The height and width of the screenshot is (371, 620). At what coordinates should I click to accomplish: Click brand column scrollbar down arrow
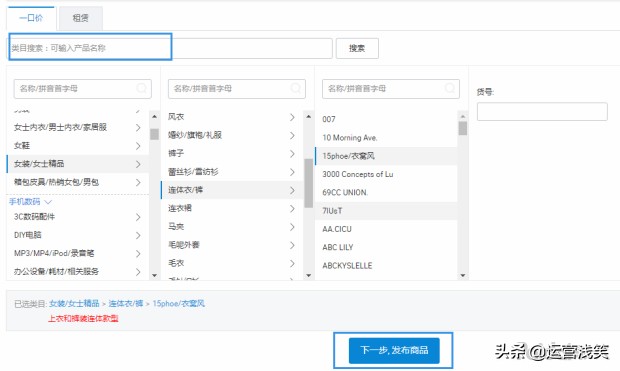(463, 275)
